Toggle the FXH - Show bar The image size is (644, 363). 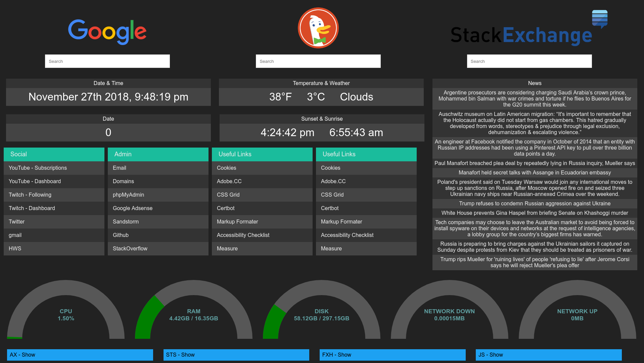click(392, 355)
